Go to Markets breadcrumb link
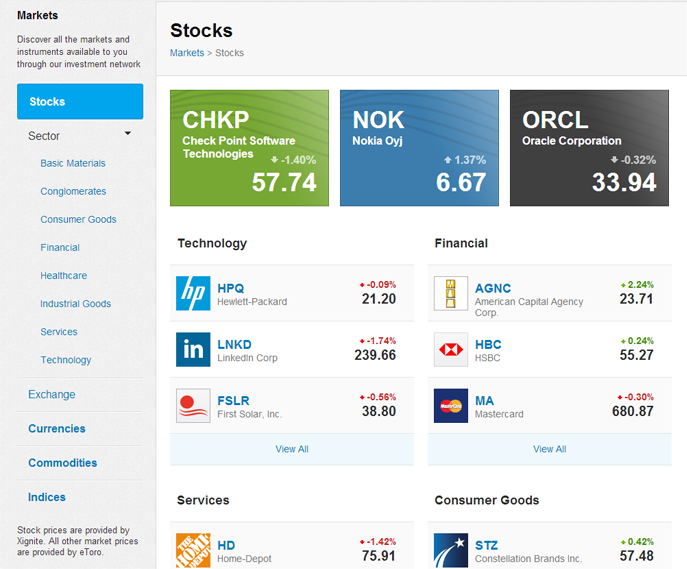Screen dimensions: 687x569 pyautogui.click(x=187, y=53)
